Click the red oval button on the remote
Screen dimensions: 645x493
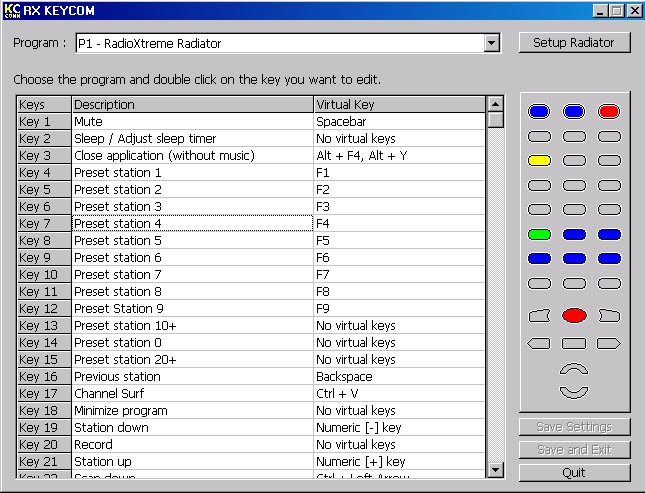[x=574, y=316]
